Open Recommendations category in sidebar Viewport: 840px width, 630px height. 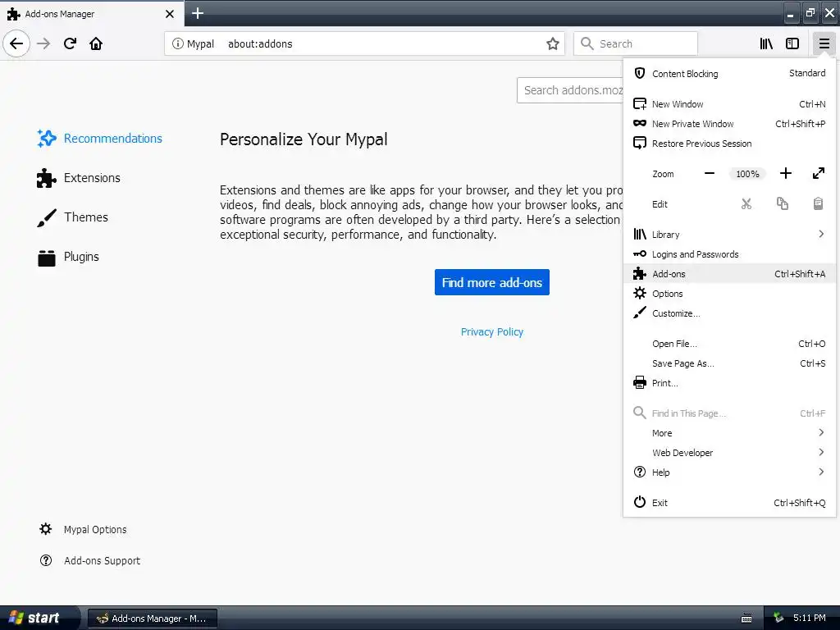pyautogui.click(x=99, y=138)
